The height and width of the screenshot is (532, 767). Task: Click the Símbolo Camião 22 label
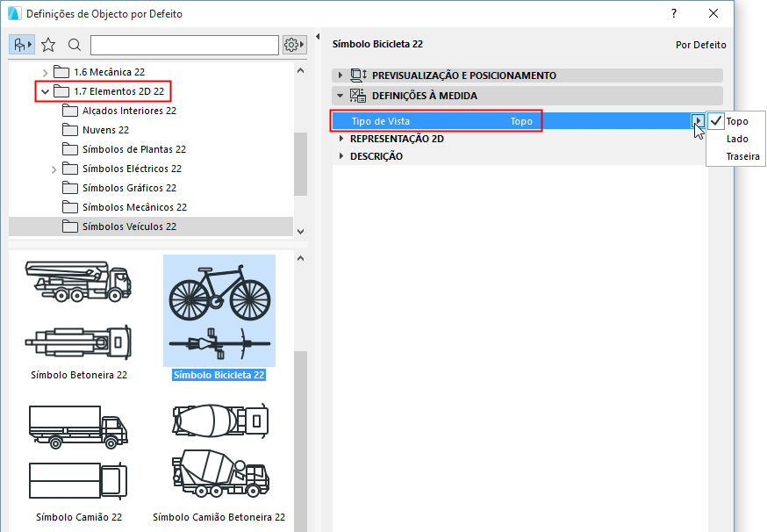pos(79,517)
